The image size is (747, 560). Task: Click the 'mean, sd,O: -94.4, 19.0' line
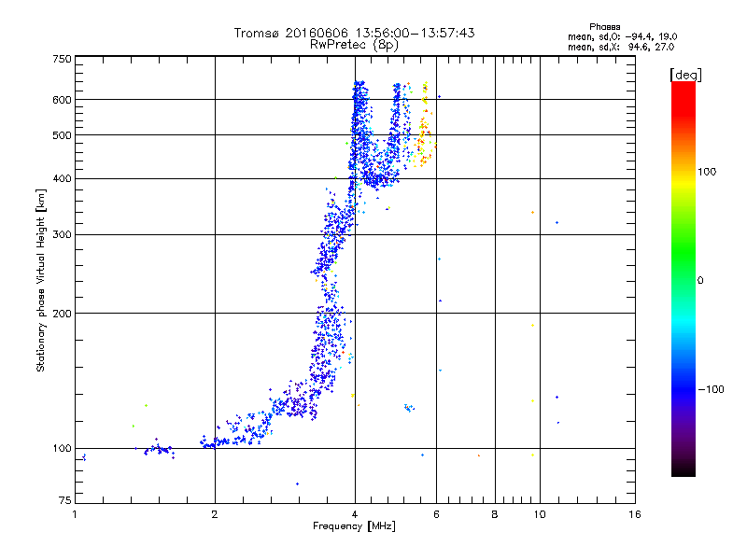coord(622,36)
